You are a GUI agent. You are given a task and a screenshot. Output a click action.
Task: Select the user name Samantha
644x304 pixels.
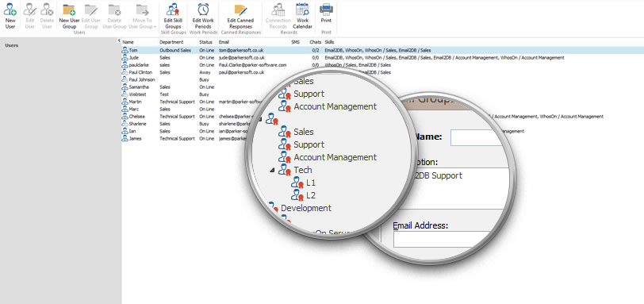(139, 87)
